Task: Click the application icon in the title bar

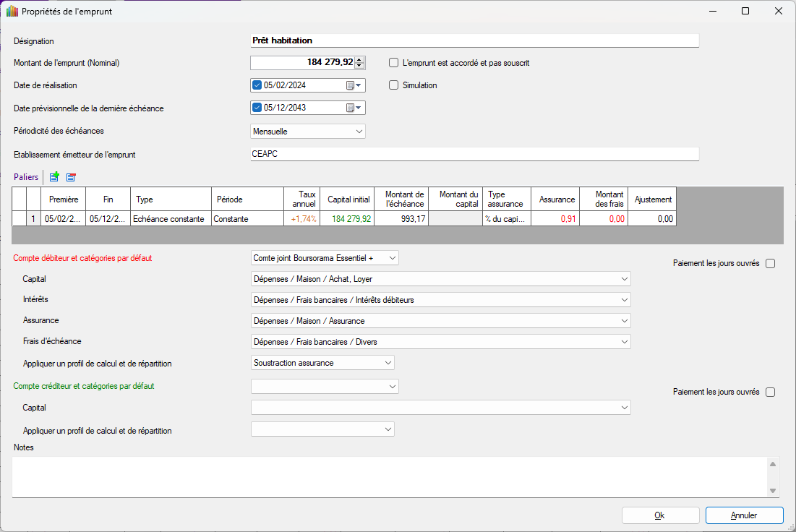Action: [12, 12]
